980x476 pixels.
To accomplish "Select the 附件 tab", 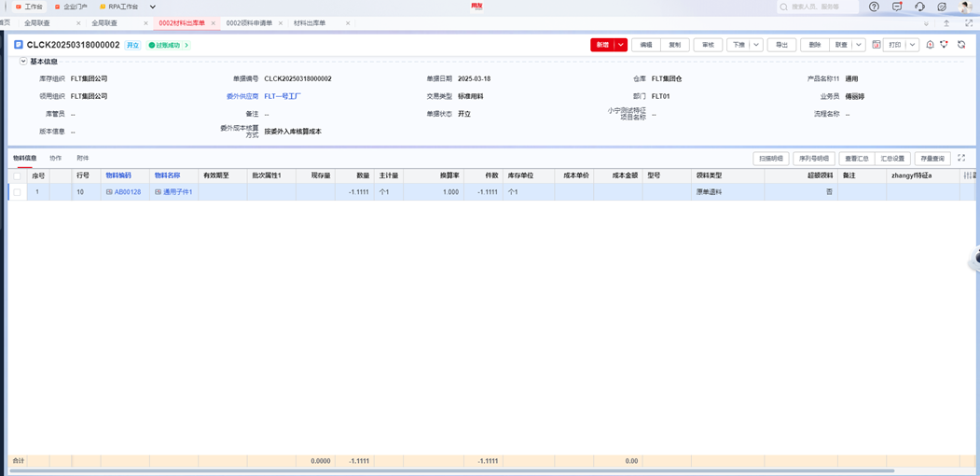I will pos(82,159).
